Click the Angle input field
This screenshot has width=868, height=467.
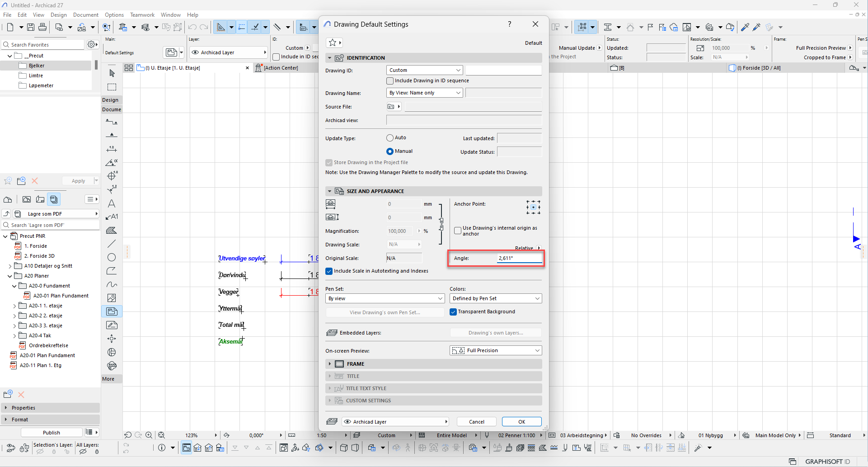(x=519, y=258)
